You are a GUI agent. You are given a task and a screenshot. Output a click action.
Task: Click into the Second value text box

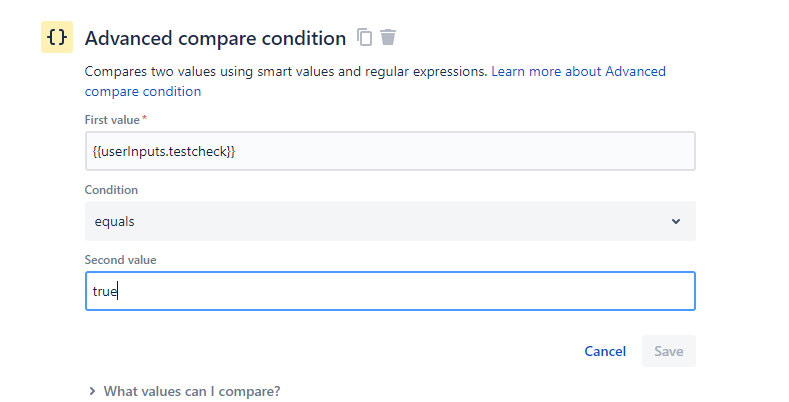click(x=390, y=291)
